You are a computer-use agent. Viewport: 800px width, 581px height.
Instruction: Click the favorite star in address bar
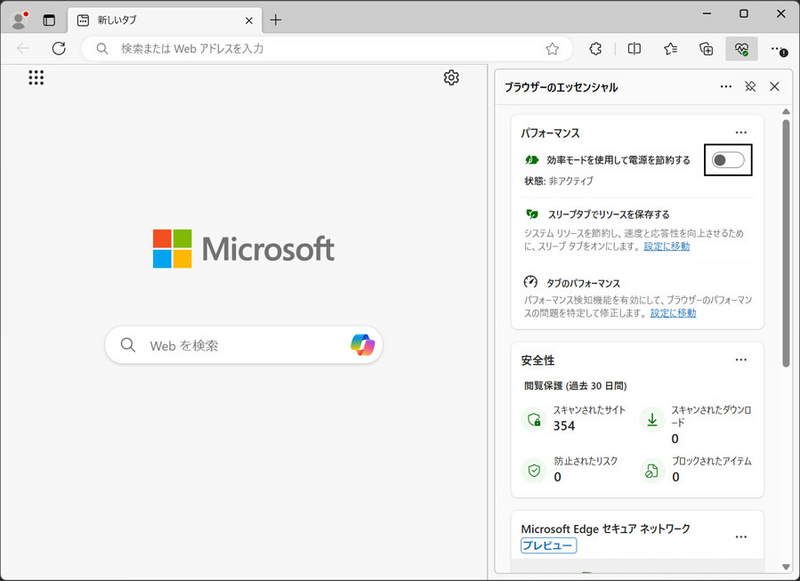click(552, 49)
